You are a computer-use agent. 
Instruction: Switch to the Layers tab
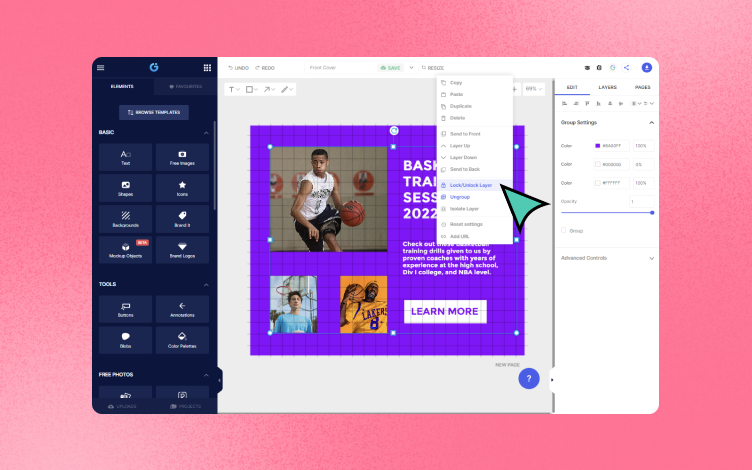pyautogui.click(x=607, y=87)
